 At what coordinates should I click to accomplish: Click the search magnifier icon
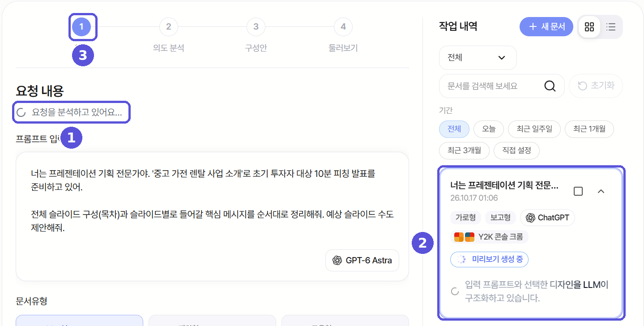click(x=550, y=86)
